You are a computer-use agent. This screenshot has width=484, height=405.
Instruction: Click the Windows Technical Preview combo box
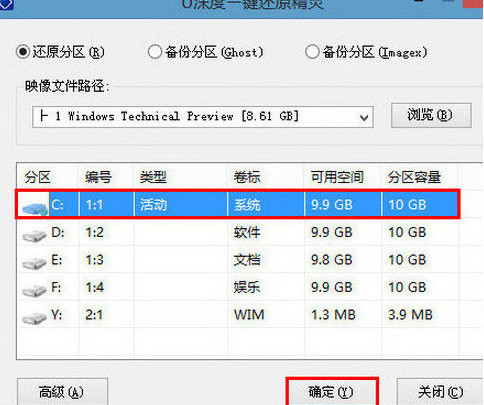click(x=203, y=117)
